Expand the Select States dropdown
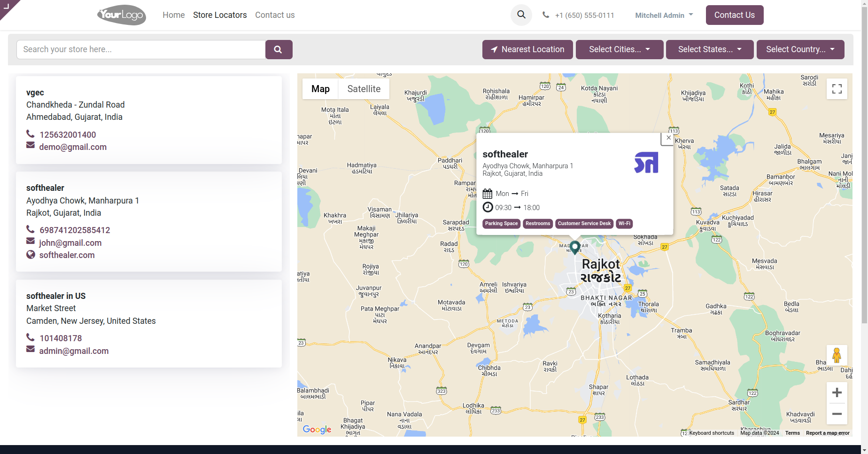 [710, 49]
